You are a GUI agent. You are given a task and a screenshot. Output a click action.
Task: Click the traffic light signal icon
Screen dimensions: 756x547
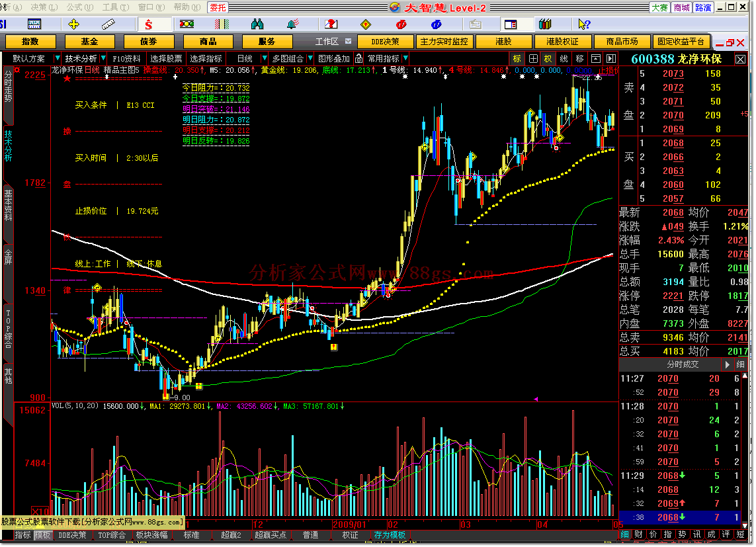pos(187,24)
